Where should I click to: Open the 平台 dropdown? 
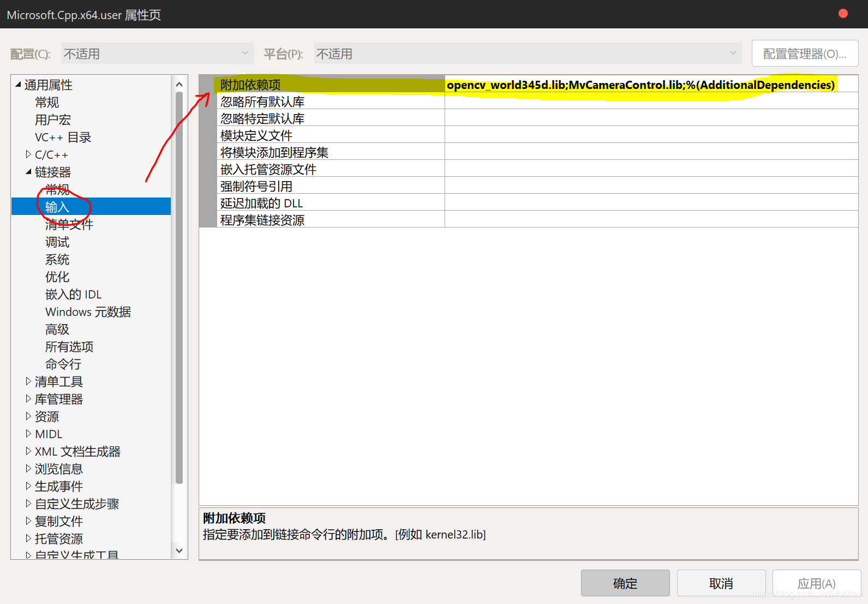528,53
